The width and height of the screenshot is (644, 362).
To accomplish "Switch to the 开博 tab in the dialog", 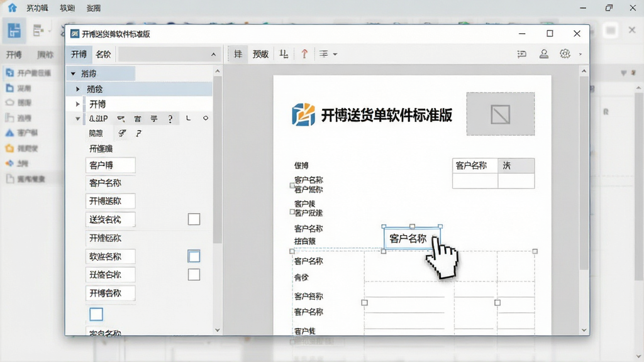I will point(79,54).
